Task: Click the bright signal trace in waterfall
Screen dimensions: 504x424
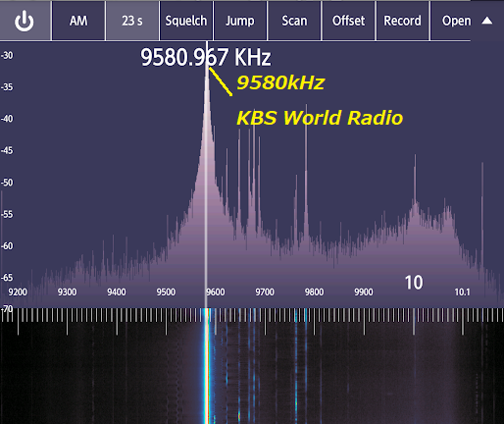Action: 207,366
